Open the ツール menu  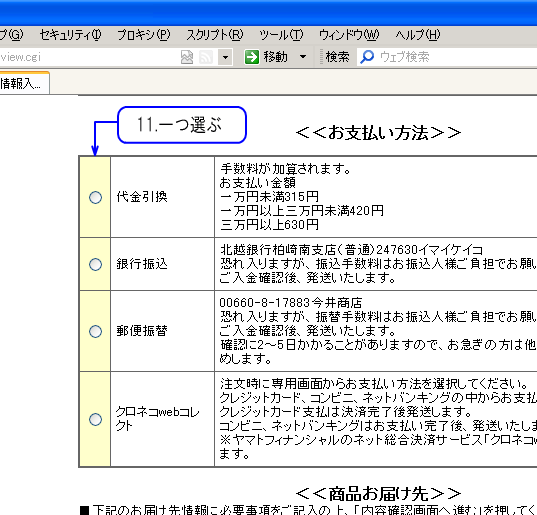281,35
